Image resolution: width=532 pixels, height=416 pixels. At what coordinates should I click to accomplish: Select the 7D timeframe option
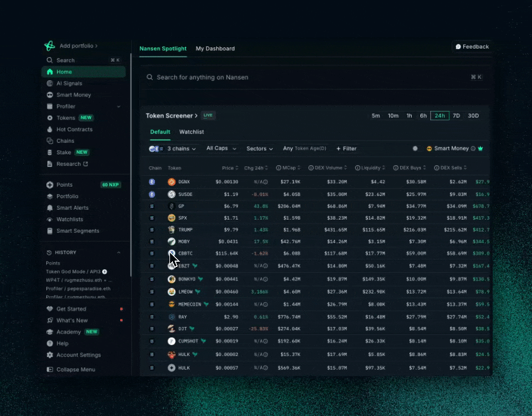(x=456, y=116)
